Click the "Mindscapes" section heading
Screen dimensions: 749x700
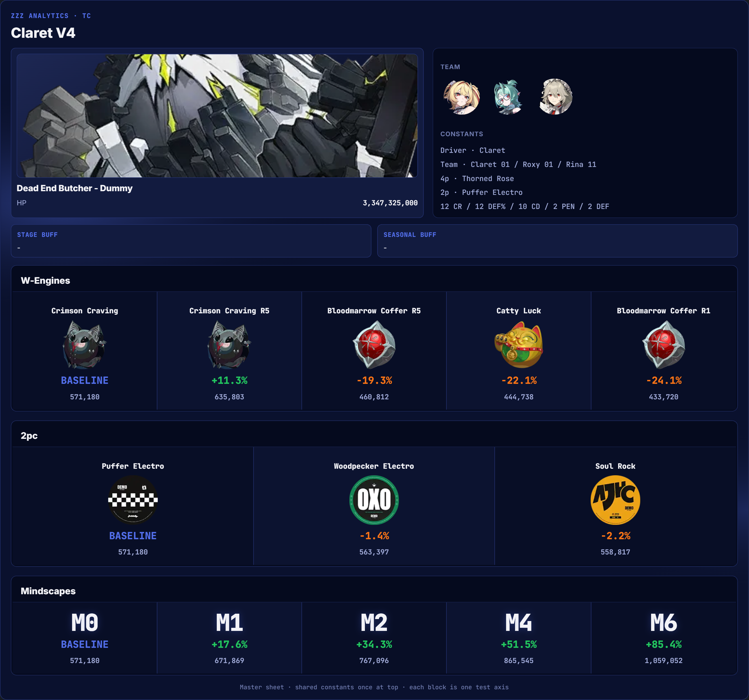point(48,591)
